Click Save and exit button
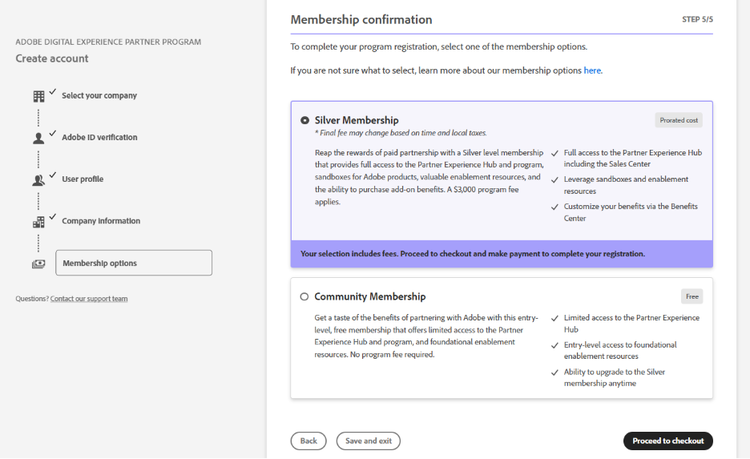The image size is (750, 459). tap(368, 441)
